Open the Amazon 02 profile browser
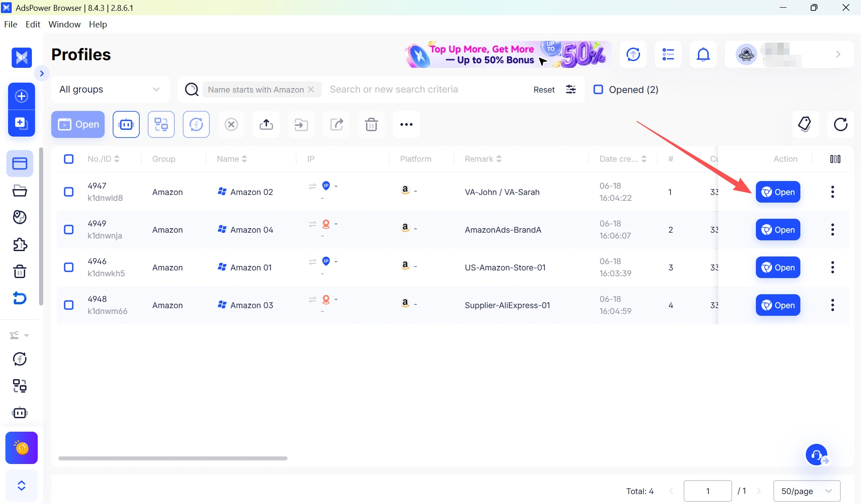Image resolution: width=861 pixels, height=504 pixels. click(x=778, y=192)
